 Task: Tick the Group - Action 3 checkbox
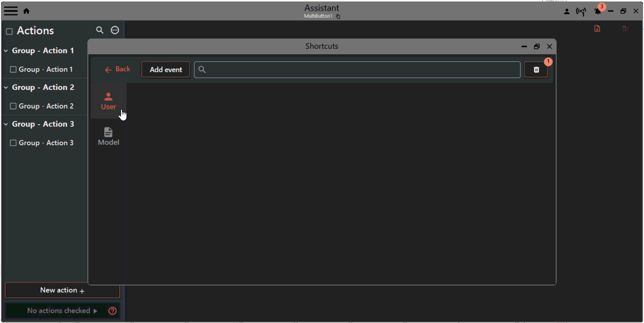point(13,142)
